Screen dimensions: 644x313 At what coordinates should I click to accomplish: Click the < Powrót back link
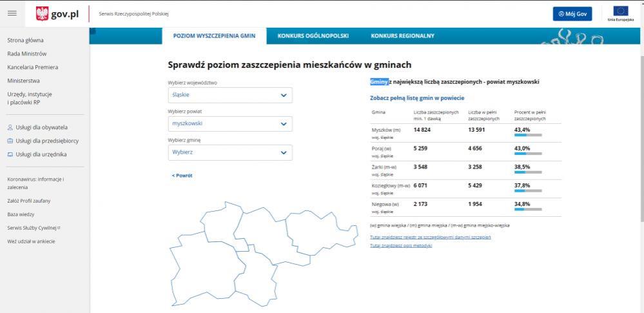tap(182, 176)
